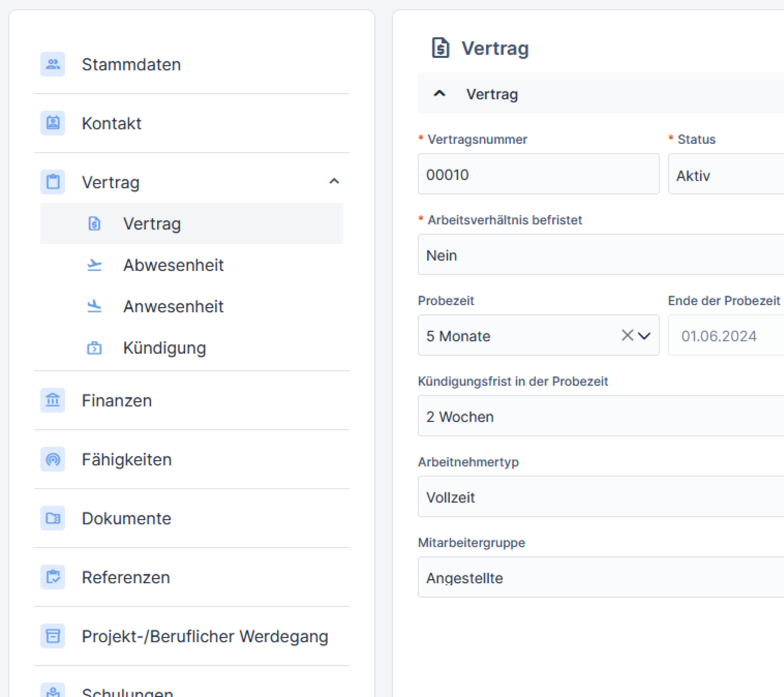784x697 pixels.
Task: Click the Vertrag clipboard icon in sidebar
Action: click(x=52, y=182)
